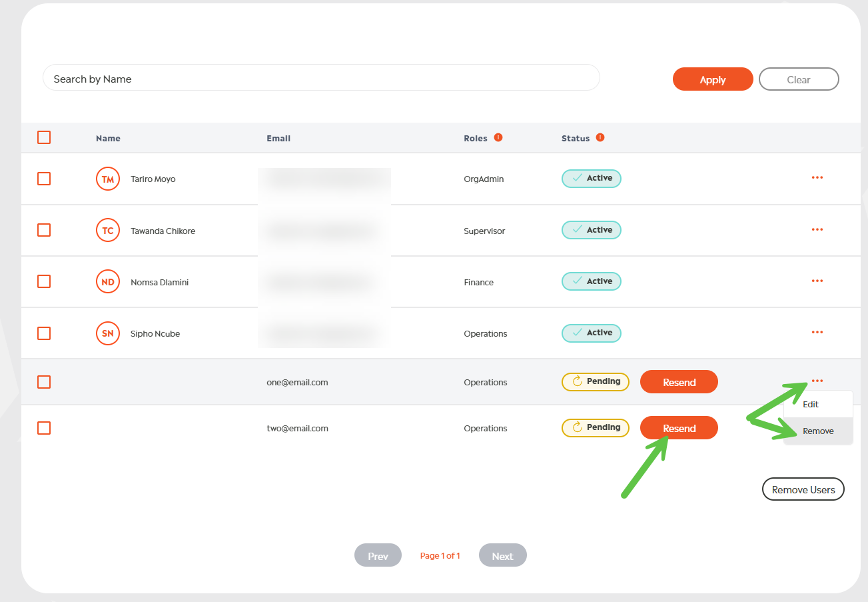
Task: Click the Active status badge for Tariro Moyo
Action: point(592,179)
